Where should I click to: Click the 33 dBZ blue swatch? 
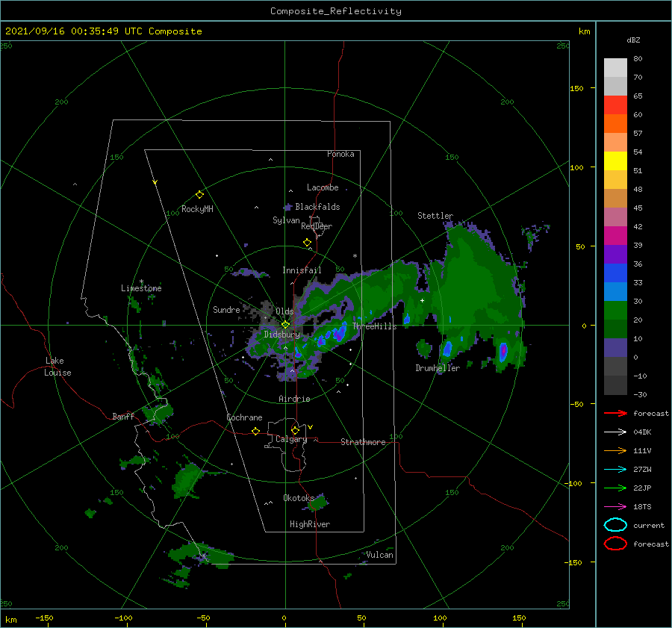pyautogui.click(x=615, y=273)
